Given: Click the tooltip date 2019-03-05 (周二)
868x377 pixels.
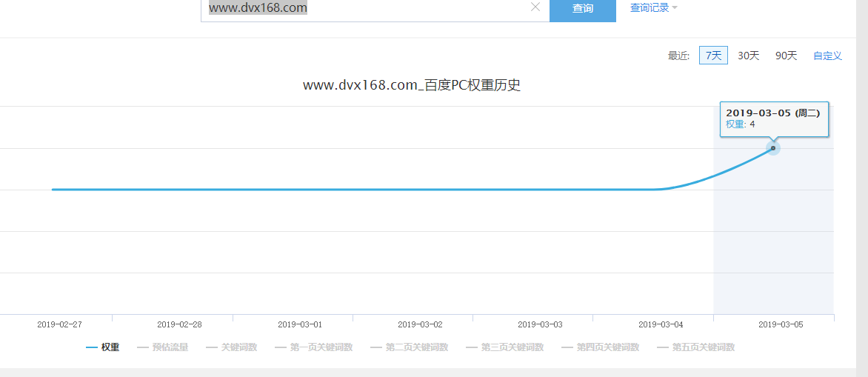Looking at the screenshot, I should pos(772,113).
